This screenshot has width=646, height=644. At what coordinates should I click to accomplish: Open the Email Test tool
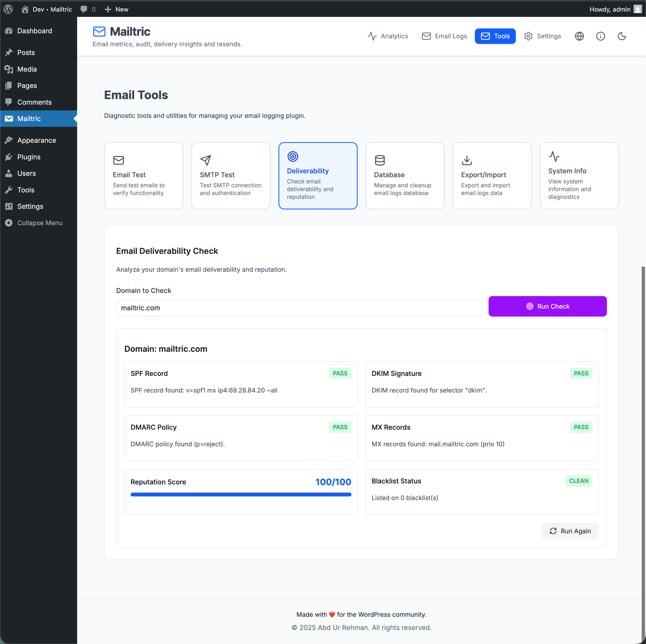pyautogui.click(x=143, y=176)
